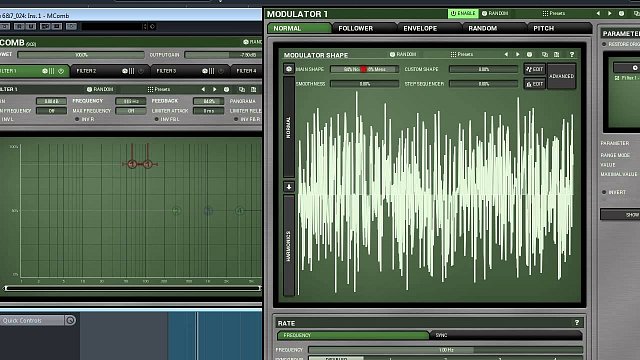
Task: Previous preset arrow in Modulator Shape
Action: coord(506,54)
